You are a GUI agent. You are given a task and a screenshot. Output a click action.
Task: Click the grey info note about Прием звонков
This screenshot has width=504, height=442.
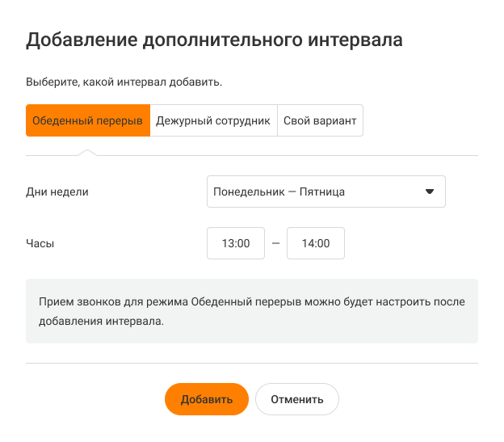coord(251,311)
